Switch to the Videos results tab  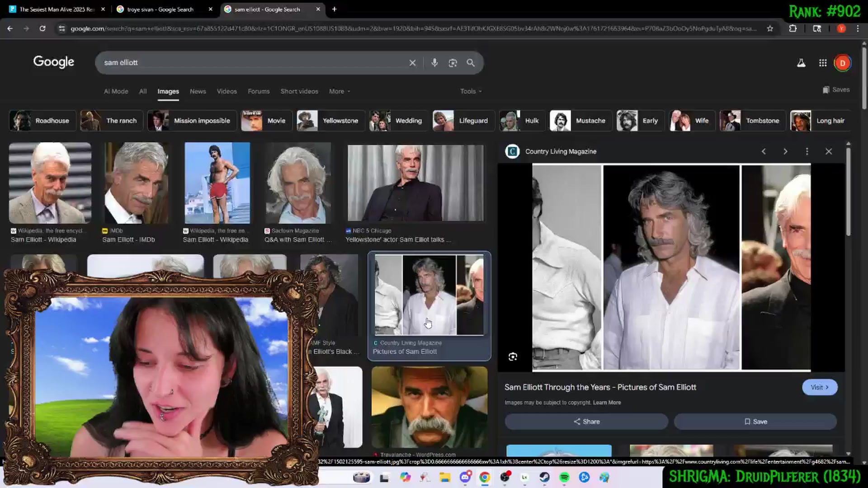point(227,91)
